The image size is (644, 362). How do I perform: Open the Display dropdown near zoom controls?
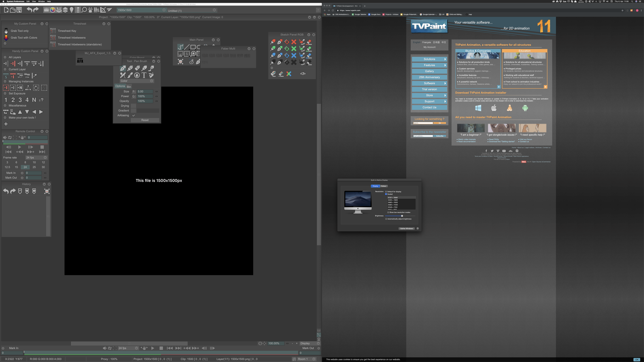click(x=310, y=343)
